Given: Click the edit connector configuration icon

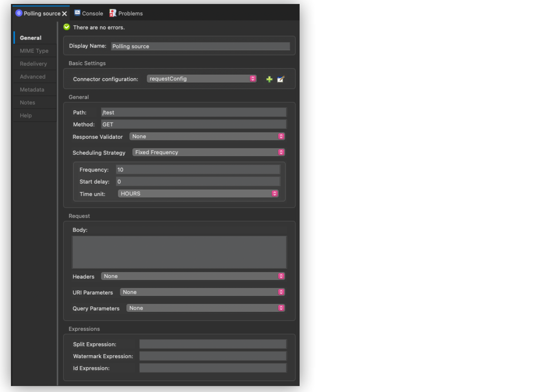Looking at the screenshot, I should coord(281,79).
